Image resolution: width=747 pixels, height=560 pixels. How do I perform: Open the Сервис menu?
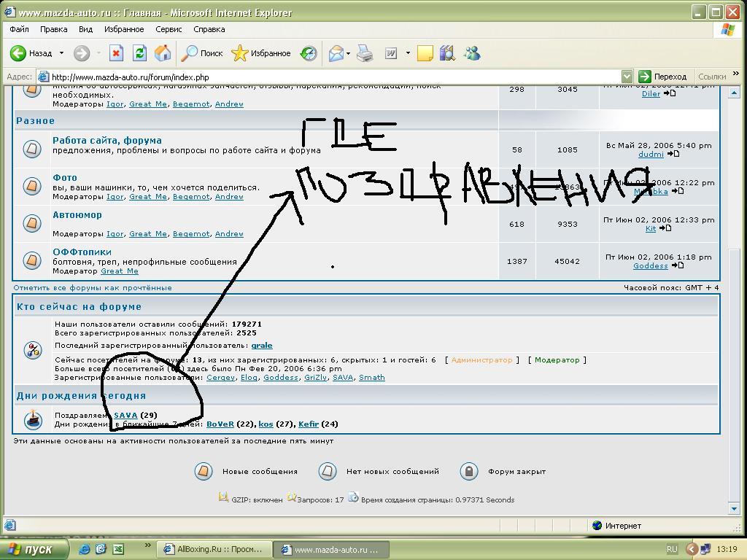[x=169, y=29]
